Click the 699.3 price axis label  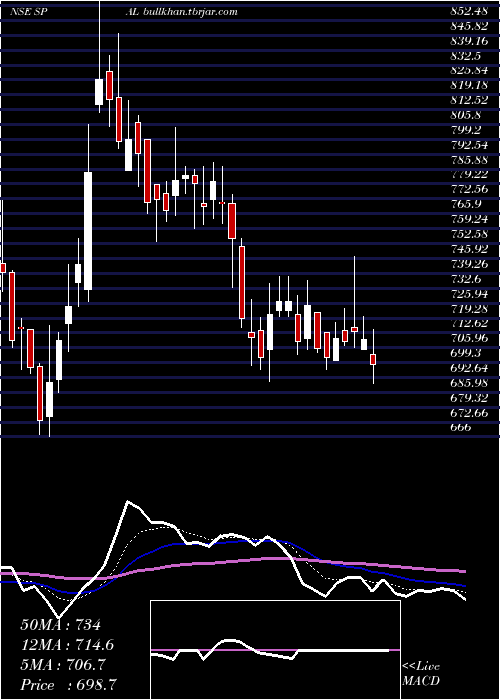pyautogui.click(x=465, y=353)
